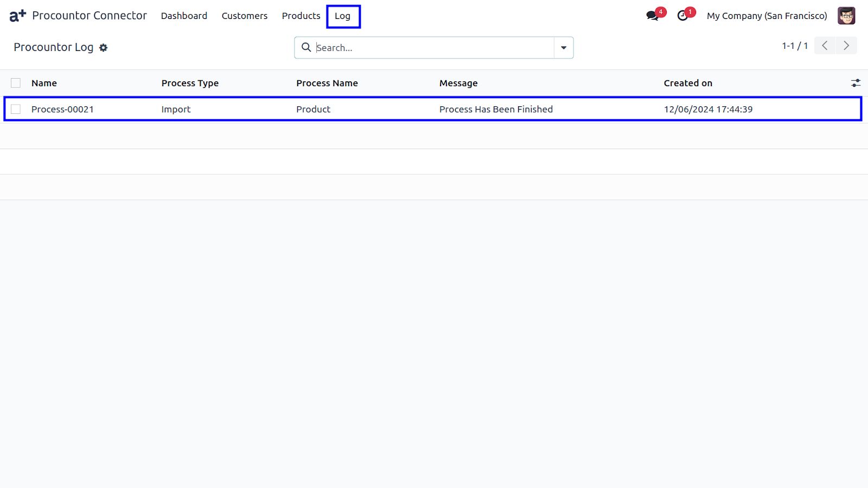The height and width of the screenshot is (488, 868).
Task: Tick the select-all checkbox in header
Action: tap(16, 83)
